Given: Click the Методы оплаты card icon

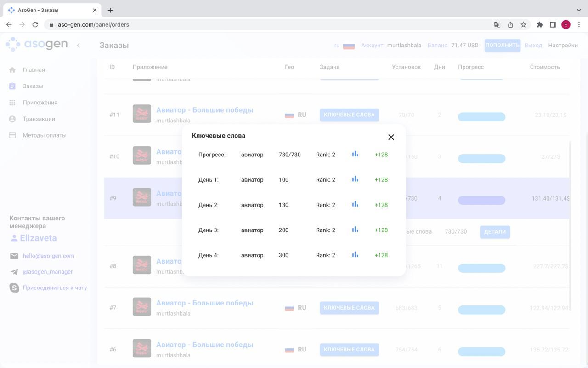Looking at the screenshot, I should tap(12, 135).
